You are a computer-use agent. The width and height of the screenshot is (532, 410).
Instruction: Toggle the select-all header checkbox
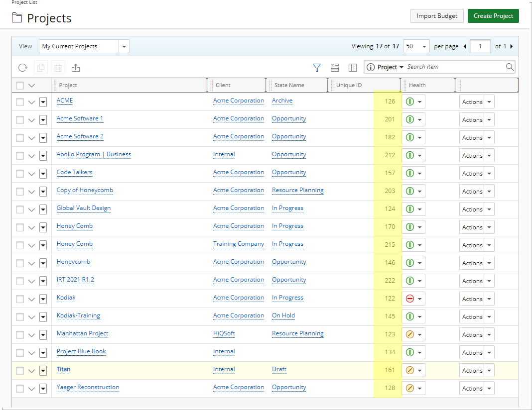click(x=20, y=86)
